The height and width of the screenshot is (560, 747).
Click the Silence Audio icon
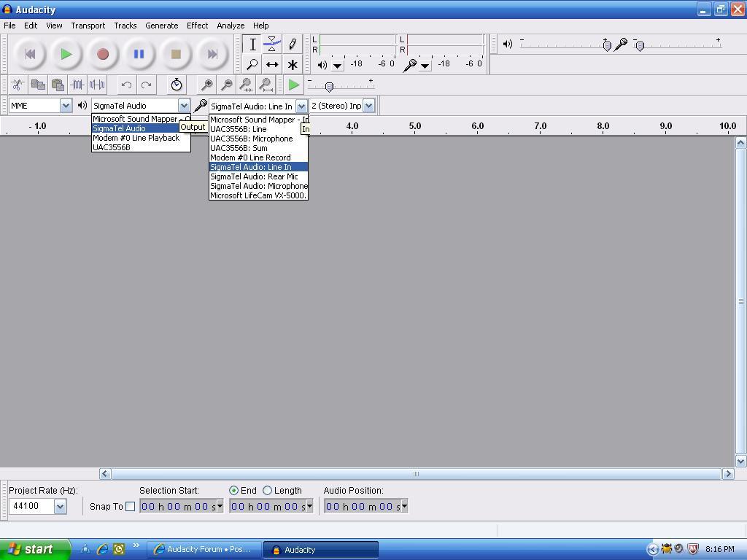(96, 85)
